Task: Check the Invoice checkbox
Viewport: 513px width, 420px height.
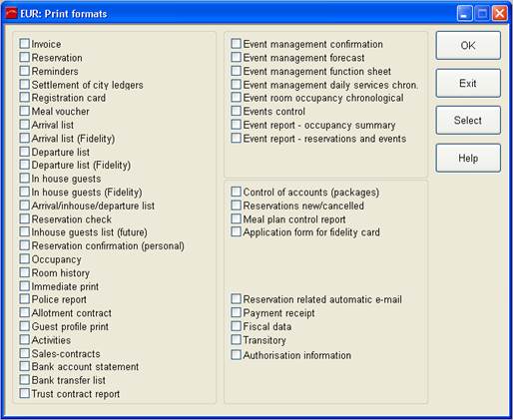Action: pyautogui.click(x=24, y=44)
